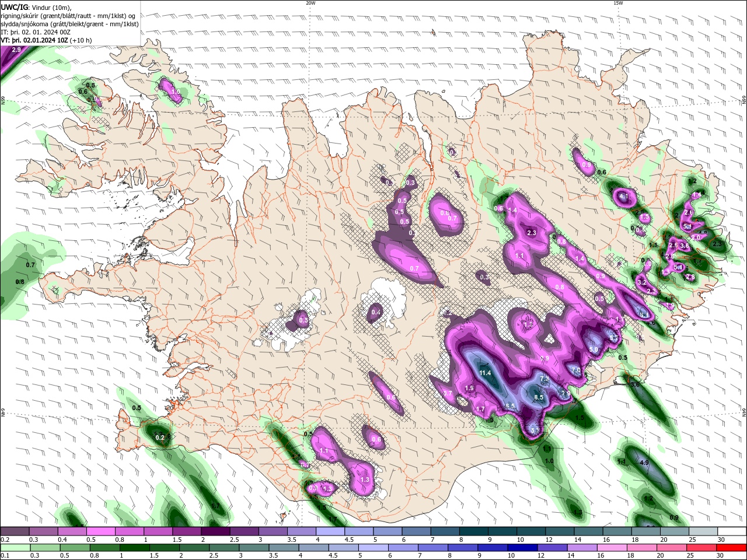The image size is (747, 560).
Task: Select bottom legend pale green swatch labeled 0.1
Action: click(x=15, y=548)
